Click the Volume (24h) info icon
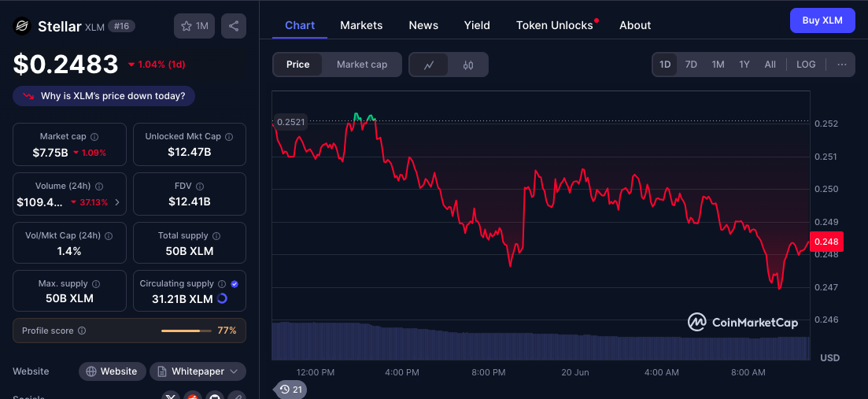The height and width of the screenshot is (399, 868). [98, 187]
